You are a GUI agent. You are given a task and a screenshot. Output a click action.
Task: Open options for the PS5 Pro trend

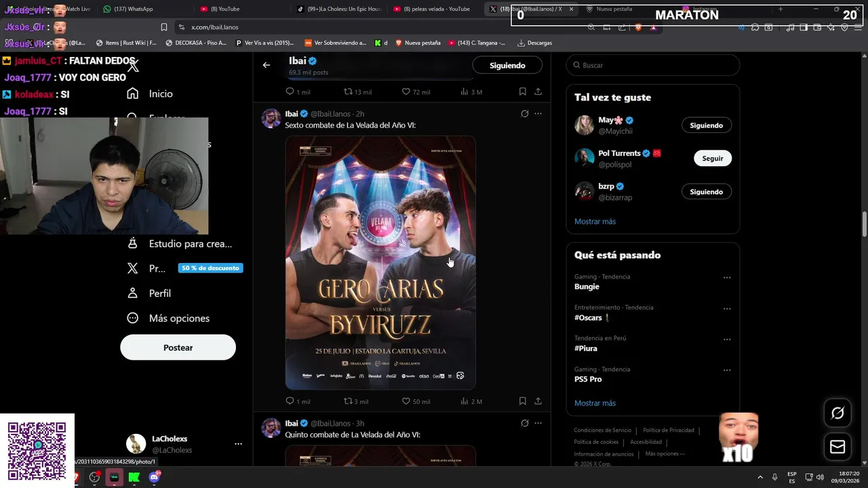point(727,370)
